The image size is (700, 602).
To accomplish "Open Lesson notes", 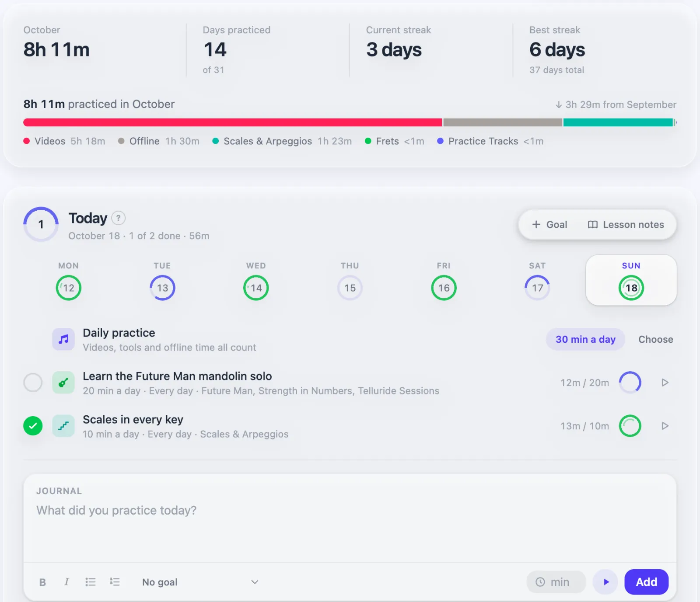I will pos(626,225).
